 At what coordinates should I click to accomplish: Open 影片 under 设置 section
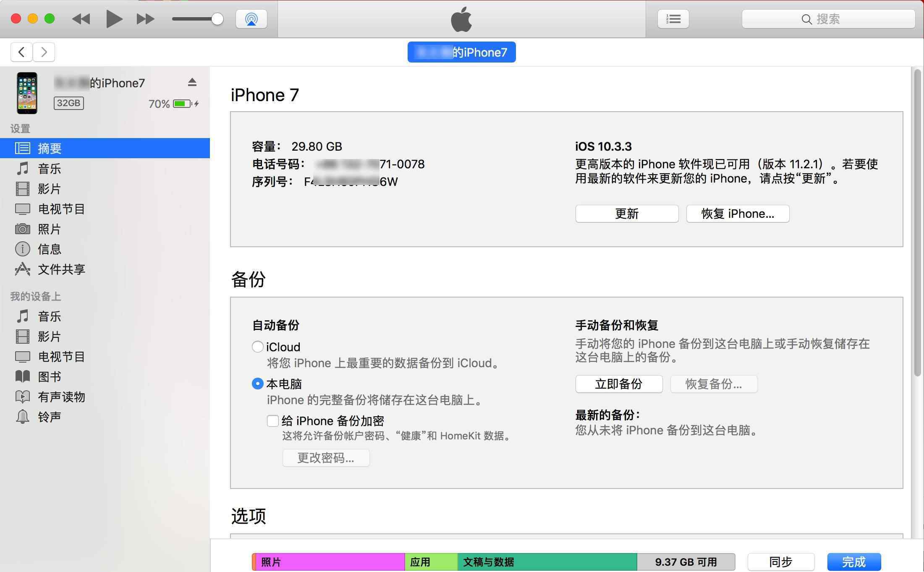(105, 188)
